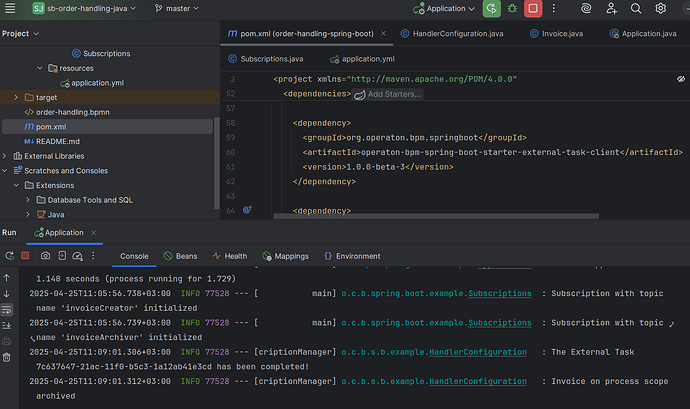The image size is (690, 409).
Task: Take thread dump camera icon
Action: [x=45, y=256]
